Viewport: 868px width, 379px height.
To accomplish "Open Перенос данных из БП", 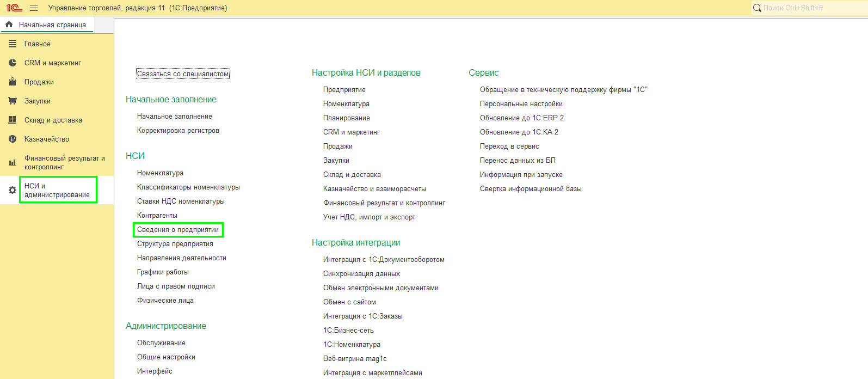I will coord(518,160).
